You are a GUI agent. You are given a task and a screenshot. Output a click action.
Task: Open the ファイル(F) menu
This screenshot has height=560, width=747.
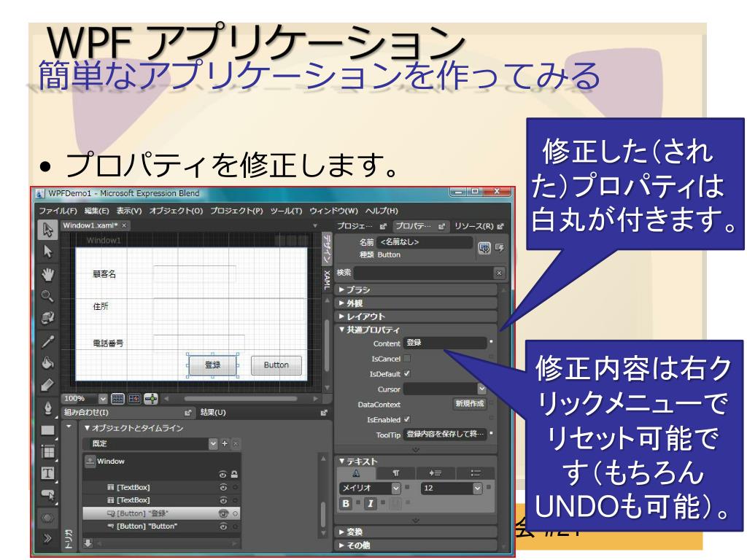pyautogui.click(x=58, y=211)
